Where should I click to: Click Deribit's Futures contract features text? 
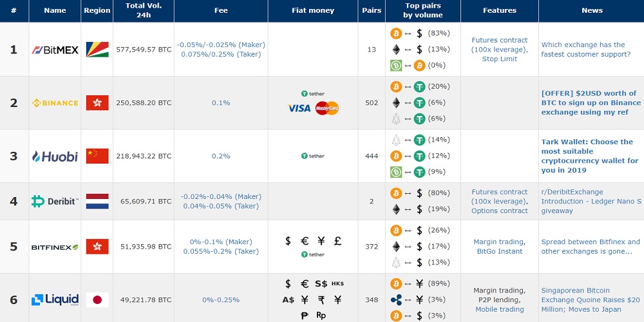tap(499, 192)
